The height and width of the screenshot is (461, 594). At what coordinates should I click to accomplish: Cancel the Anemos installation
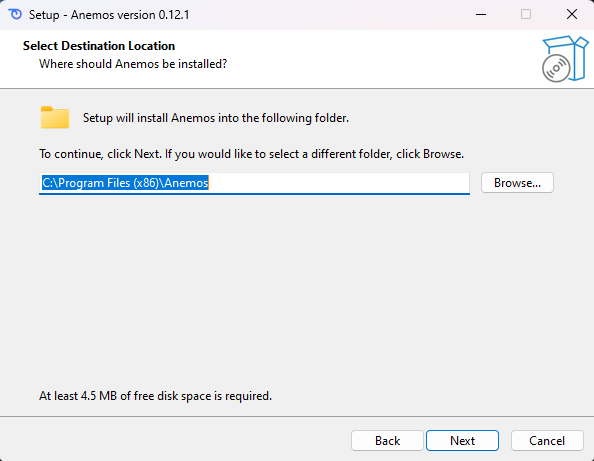[x=547, y=441]
